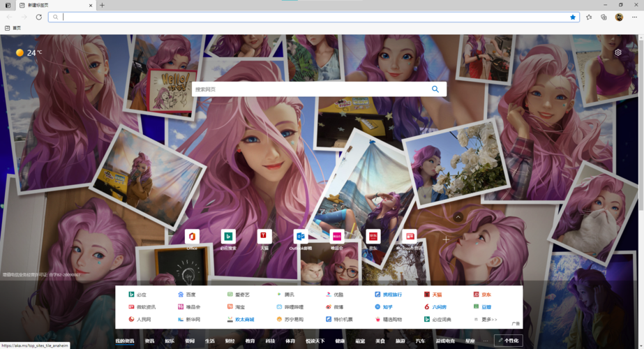644x349 pixels.
Task: Open the more news categories ellipsis
Action: click(x=486, y=341)
